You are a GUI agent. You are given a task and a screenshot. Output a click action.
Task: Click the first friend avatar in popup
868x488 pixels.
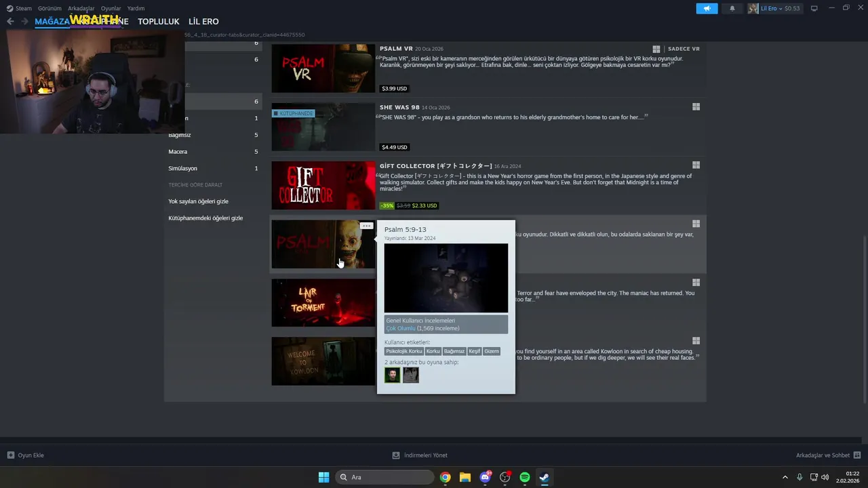[393, 375]
